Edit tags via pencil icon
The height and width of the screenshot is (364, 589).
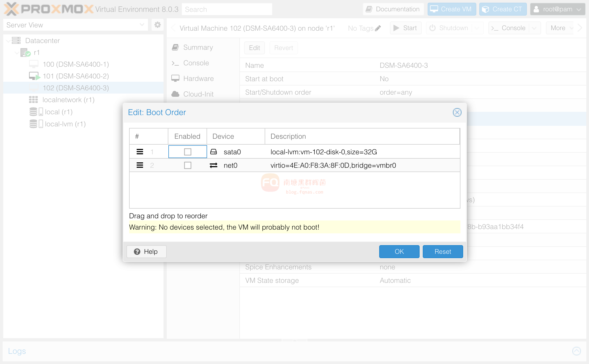pyautogui.click(x=378, y=28)
